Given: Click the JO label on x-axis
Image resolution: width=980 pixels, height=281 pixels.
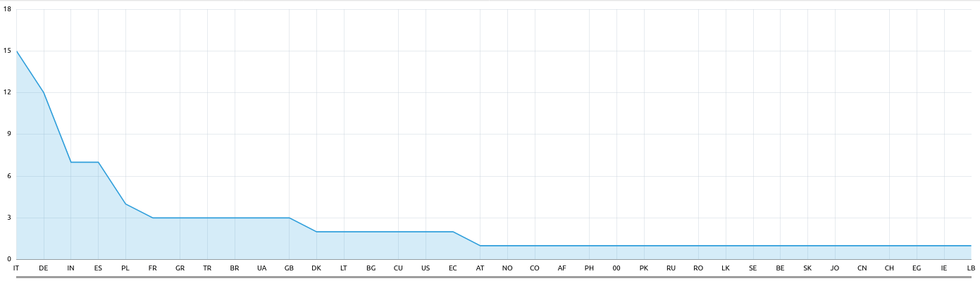Looking at the screenshot, I should 835,268.
